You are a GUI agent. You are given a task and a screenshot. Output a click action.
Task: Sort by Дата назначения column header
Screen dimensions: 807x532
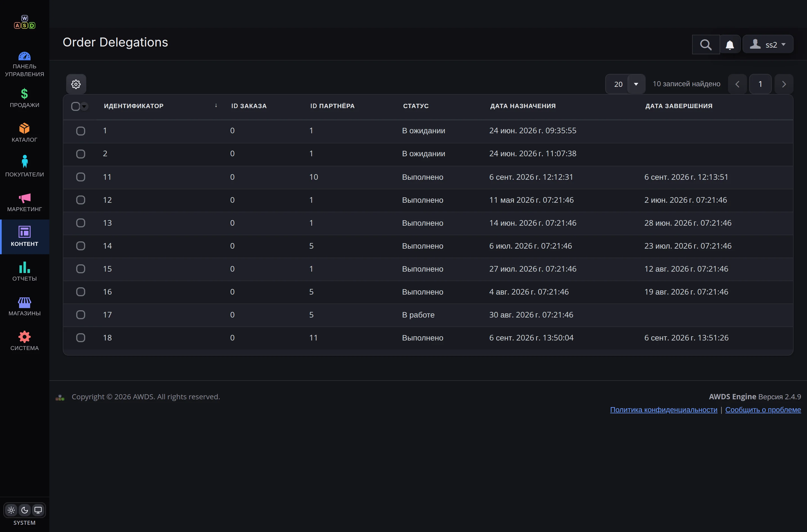(x=523, y=106)
